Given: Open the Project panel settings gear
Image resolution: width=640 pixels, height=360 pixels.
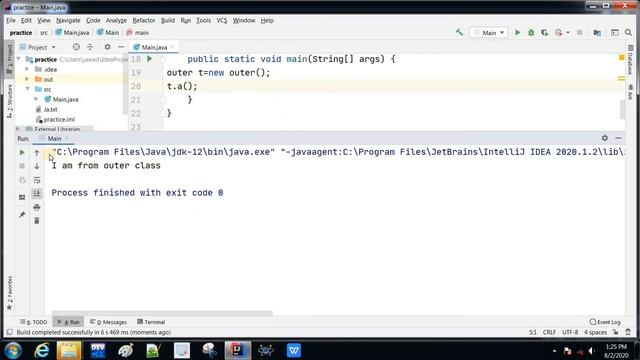Looking at the screenshot, I should 107,47.
